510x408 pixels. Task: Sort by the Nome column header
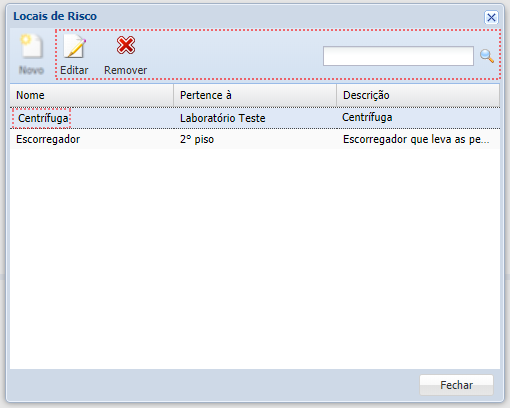tap(92, 95)
